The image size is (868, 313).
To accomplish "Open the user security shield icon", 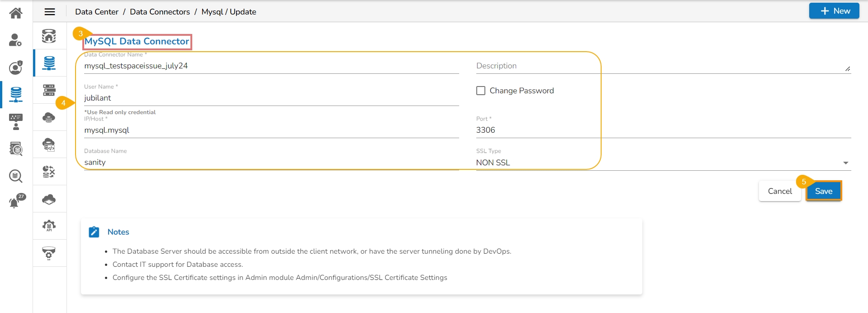I will [x=16, y=67].
